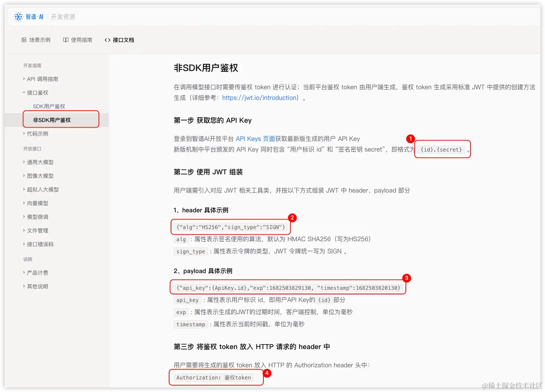
Task: Open the 场景示例 tab
Action: [36, 40]
